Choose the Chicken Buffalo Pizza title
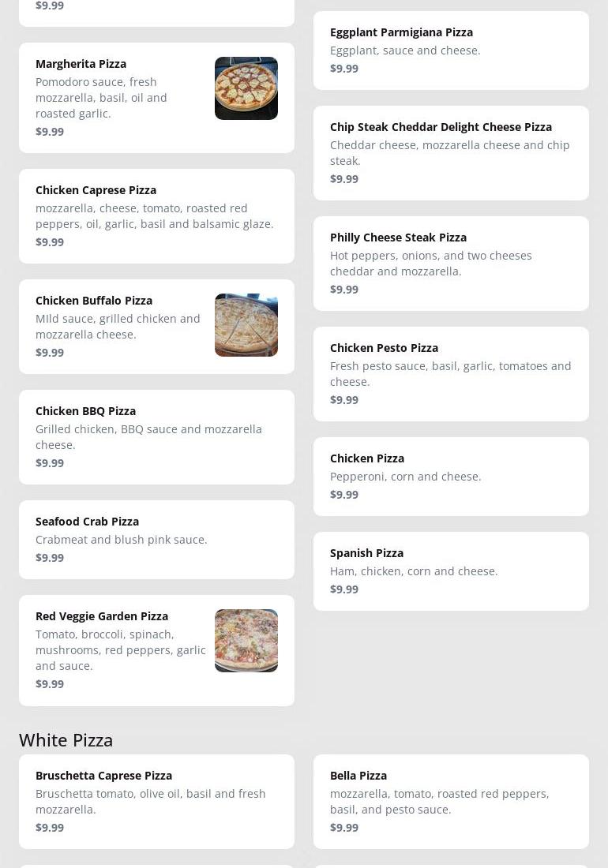Viewport: 608px width, 868px height. pos(94,301)
